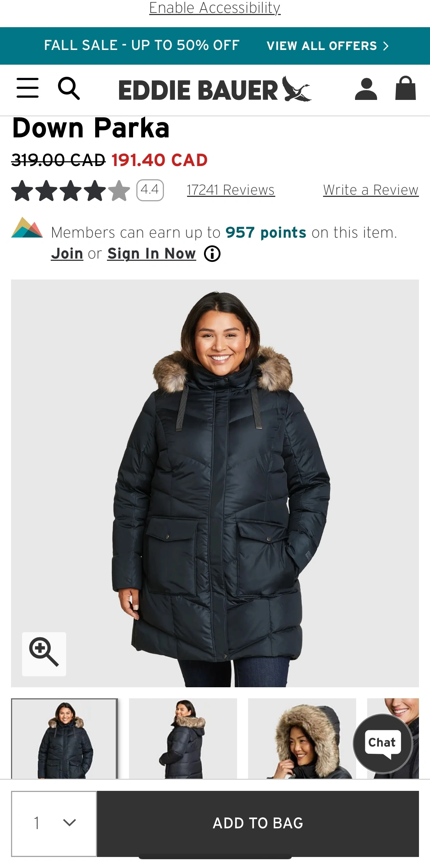Click the Eddie Bauer goose logo
The image size is (430, 868).
click(215, 89)
